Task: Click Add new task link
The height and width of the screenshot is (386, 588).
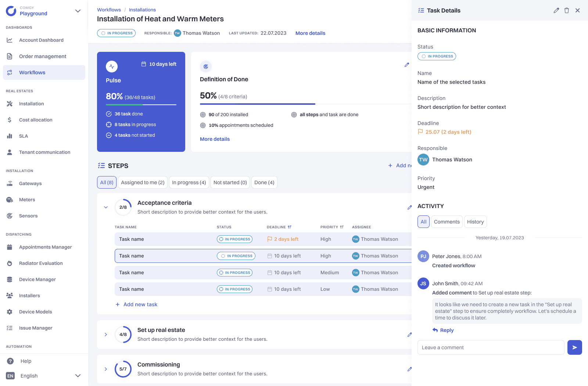Action: (136, 304)
